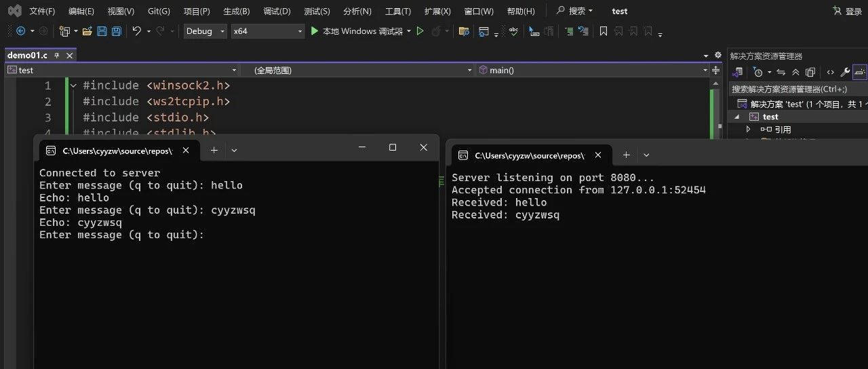Click Accepted connection line in server terminal

click(578, 190)
